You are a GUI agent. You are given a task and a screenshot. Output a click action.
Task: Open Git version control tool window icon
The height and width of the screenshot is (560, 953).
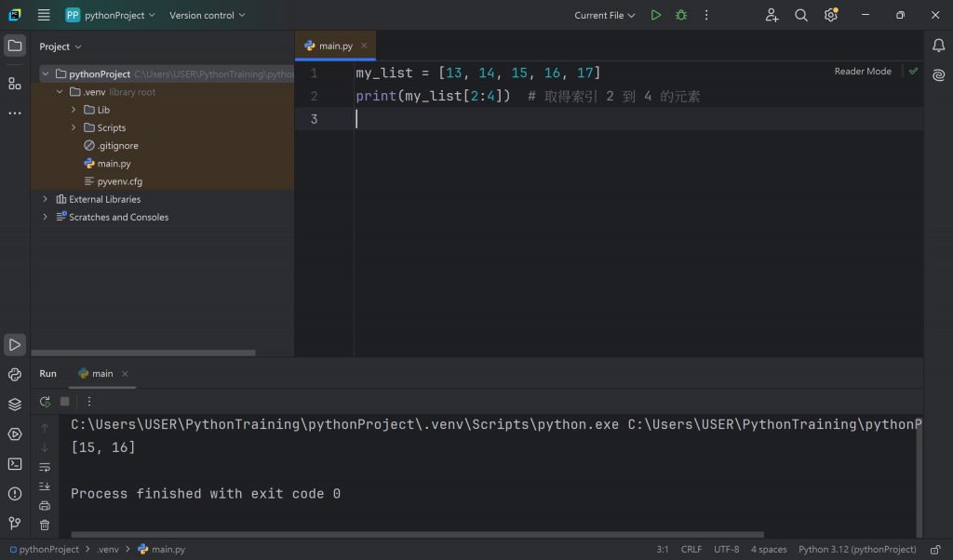[15, 523]
